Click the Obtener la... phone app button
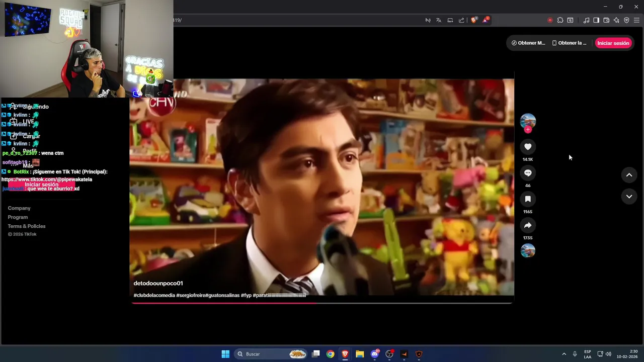Viewport: 644px width, 362px height. pos(569,43)
